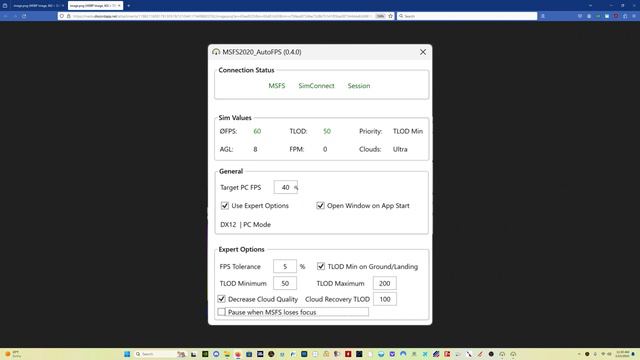The height and width of the screenshot is (360, 640).
Task: Uncheck Decrease Cloud Quality
Action: pos(222,299)
